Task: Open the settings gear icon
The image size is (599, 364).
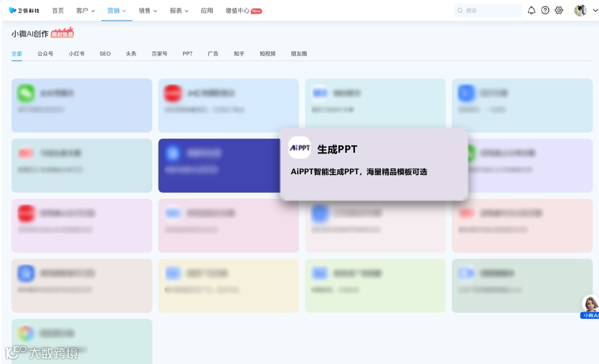Action: (x=559, y=10)
